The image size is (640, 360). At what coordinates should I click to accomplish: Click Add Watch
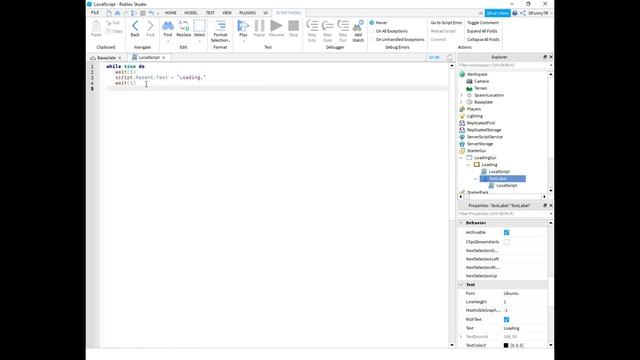[358, 31]
